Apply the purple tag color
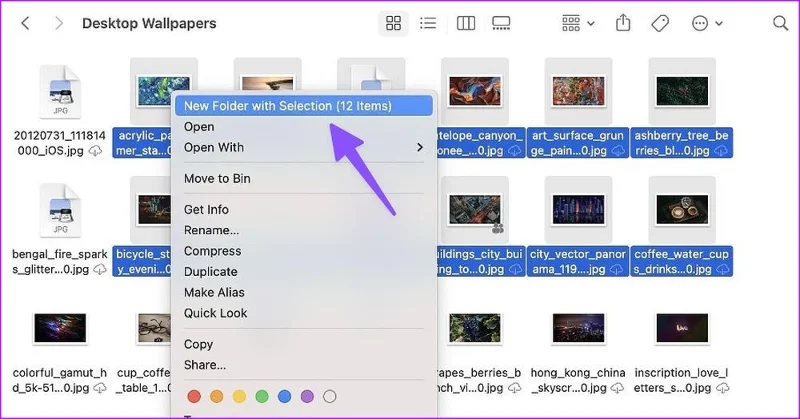800x419 pixels. (x=307, y=396)
